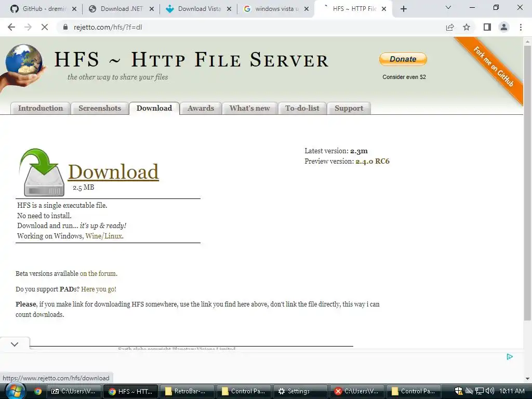Screen dimensions: 532x399
Task: Click the address bar URL
Action: pos(108,27)
